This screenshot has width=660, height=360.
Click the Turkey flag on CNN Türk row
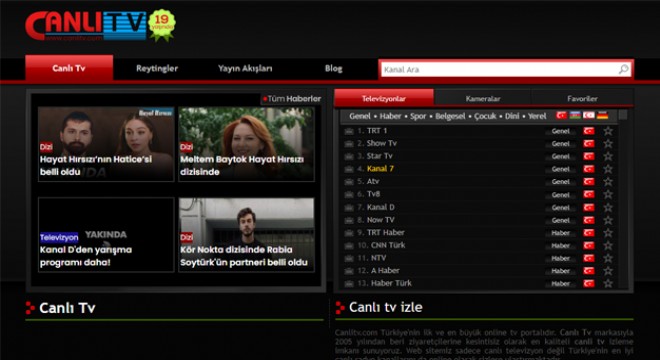(x=589, y=245)
